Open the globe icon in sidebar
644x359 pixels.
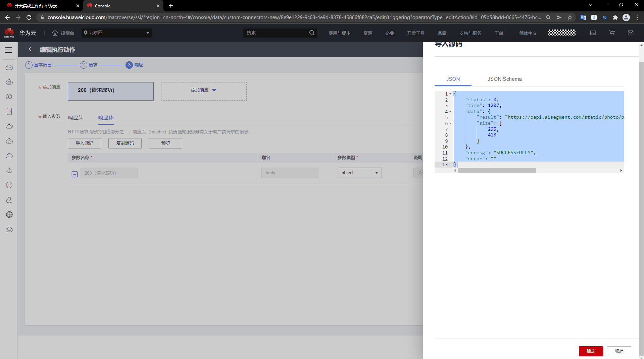pyautogui.click(x=9, y=215)
